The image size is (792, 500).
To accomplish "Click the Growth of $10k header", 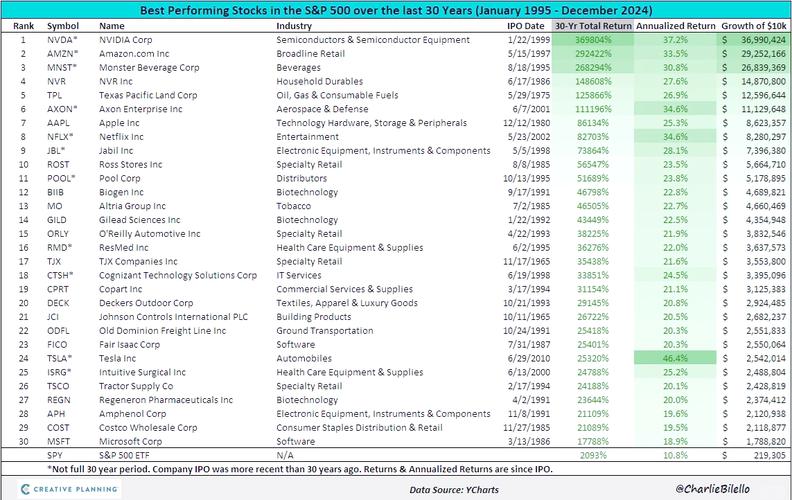I will click(754, 26).
